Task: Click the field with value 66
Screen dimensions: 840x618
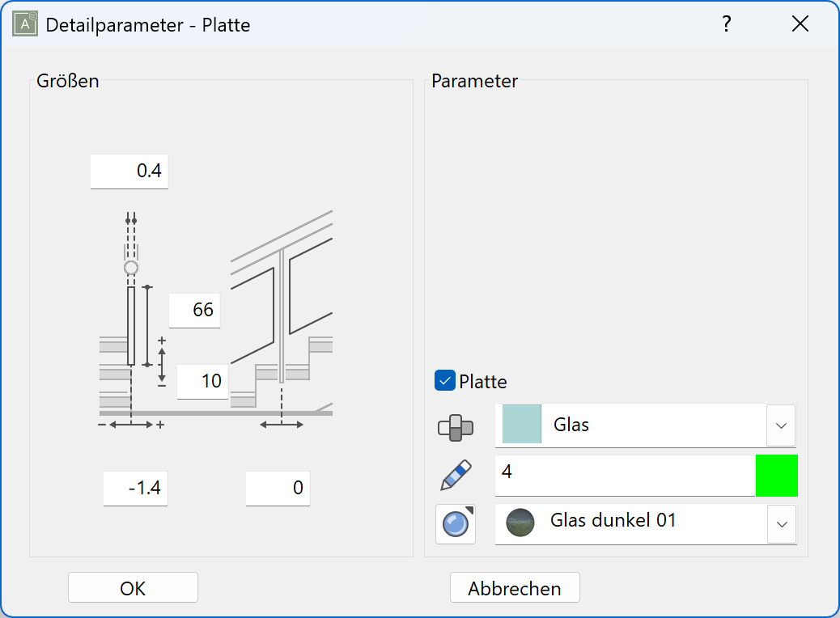Action: tap(194, 310)
